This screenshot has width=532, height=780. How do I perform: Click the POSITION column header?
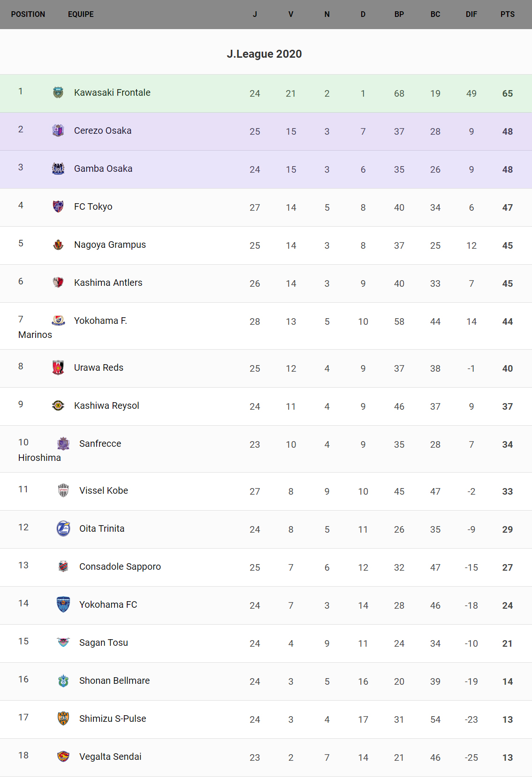(x=28, y=14)
